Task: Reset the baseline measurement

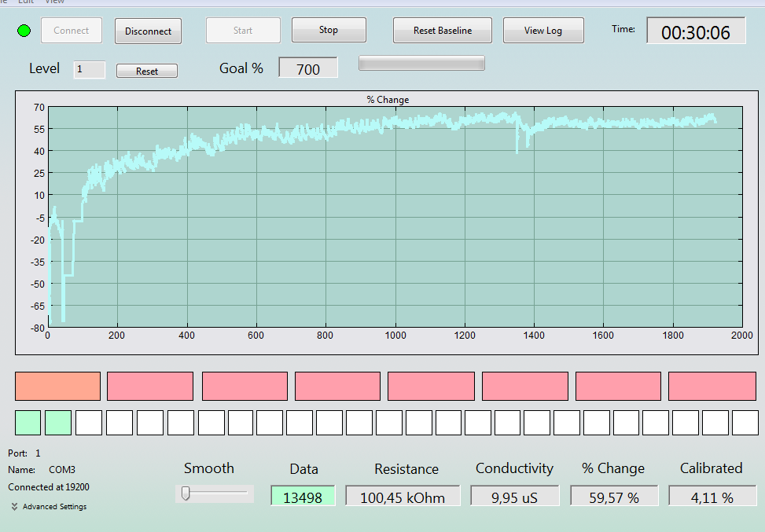Action: [x=443, y=30]
